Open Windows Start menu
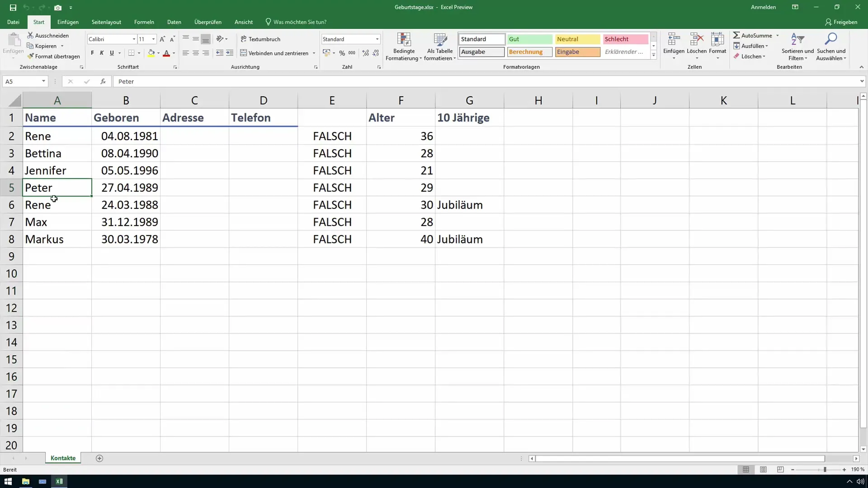 point(8,481)
